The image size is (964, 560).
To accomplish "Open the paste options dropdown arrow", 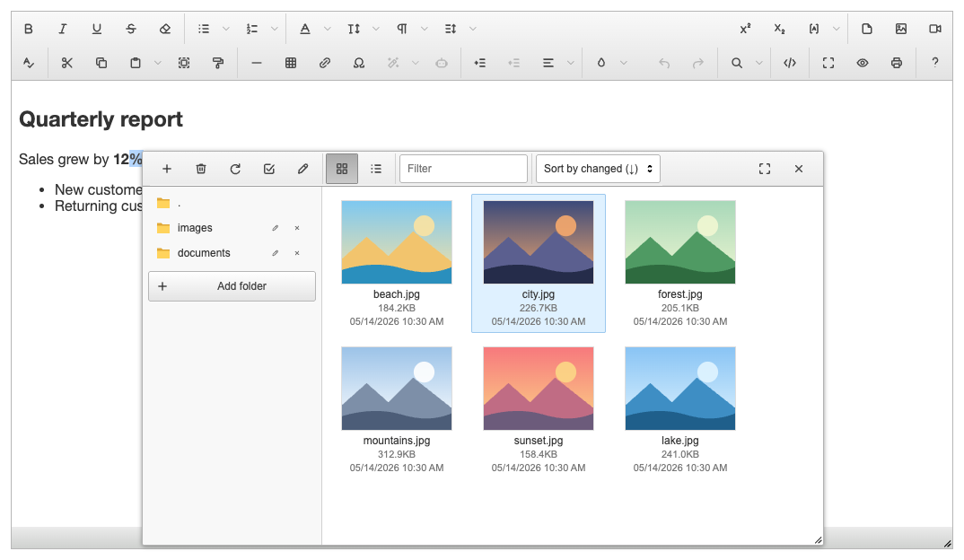I will 157,63.
